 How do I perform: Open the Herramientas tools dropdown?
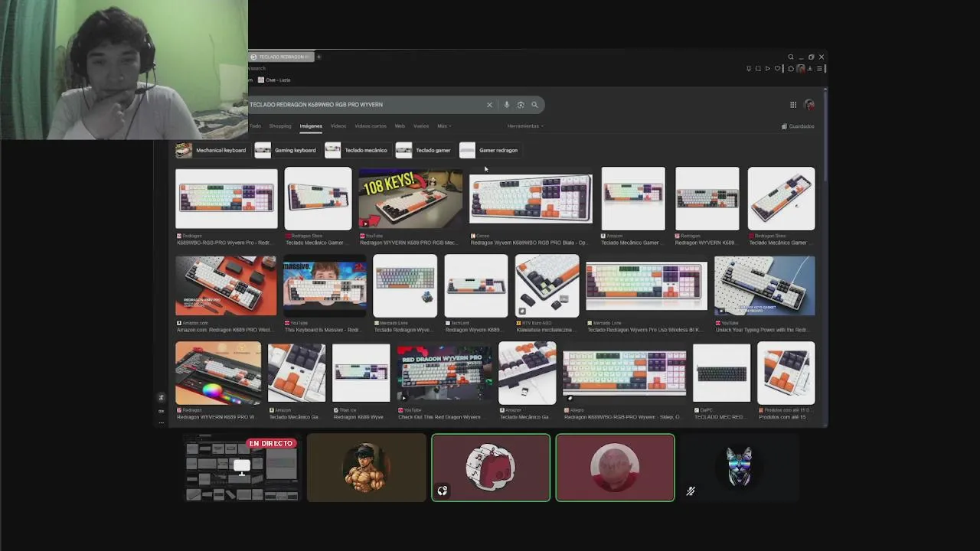click(x=525, y=126)
